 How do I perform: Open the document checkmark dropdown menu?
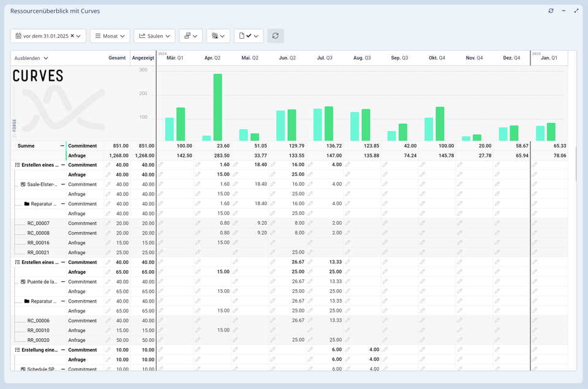tap(249, 36)
